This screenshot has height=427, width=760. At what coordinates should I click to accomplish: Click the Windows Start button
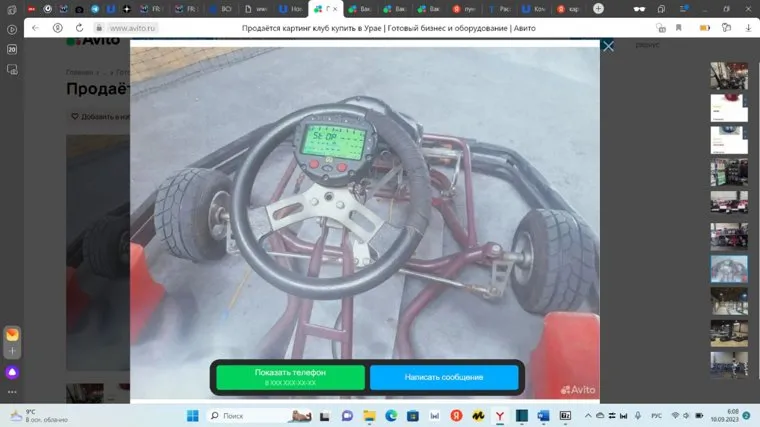(192, 415)
